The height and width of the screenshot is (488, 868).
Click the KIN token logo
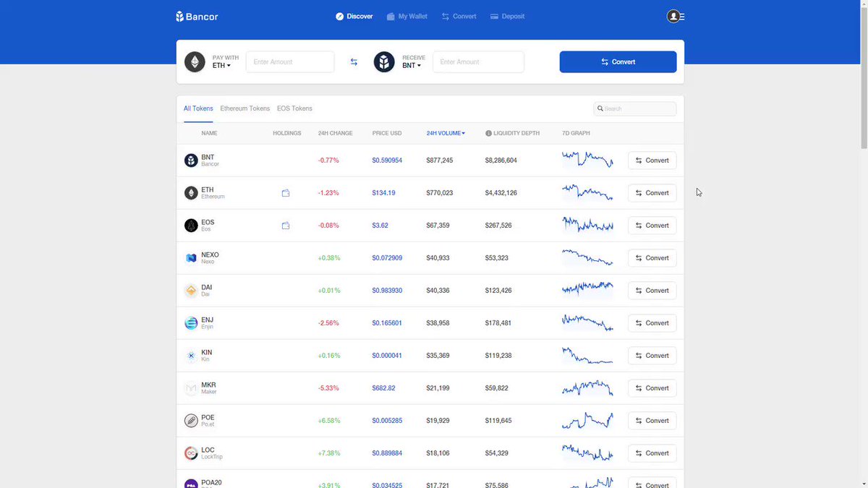click(x=191, y=356)
